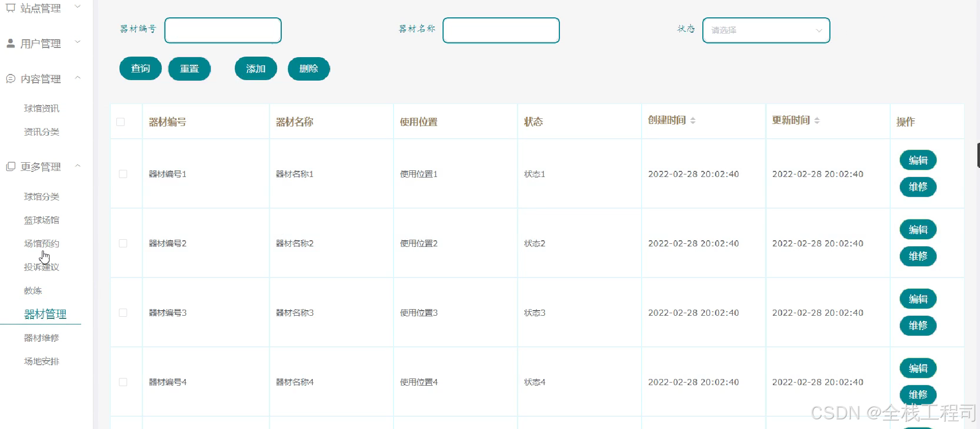The width and height of the screenshot is (980, 429).
Task: Click cell text 器材名称4
Action: pyautogui.click(x=295, y=382)
